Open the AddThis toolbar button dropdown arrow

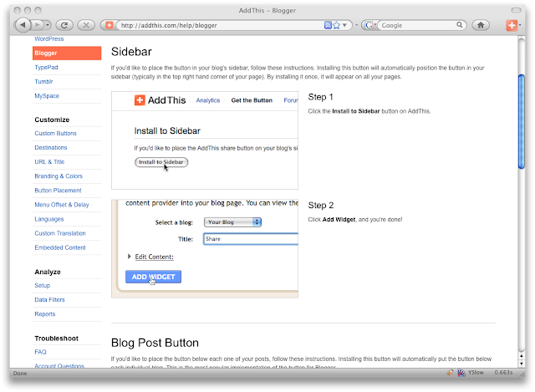point(520,25)
